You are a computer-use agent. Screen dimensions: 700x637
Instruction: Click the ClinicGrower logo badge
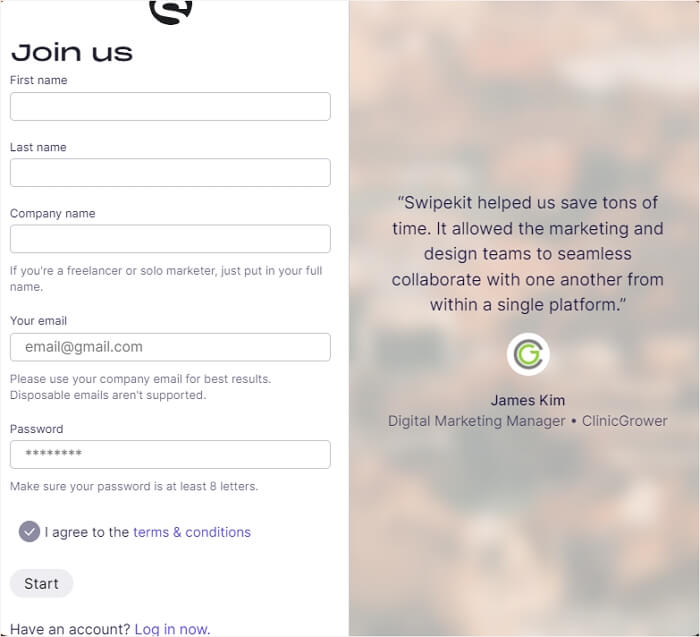(528, 354)
